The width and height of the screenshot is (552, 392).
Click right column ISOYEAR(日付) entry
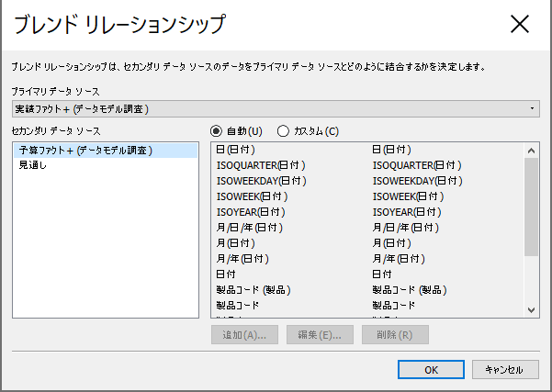407,212
